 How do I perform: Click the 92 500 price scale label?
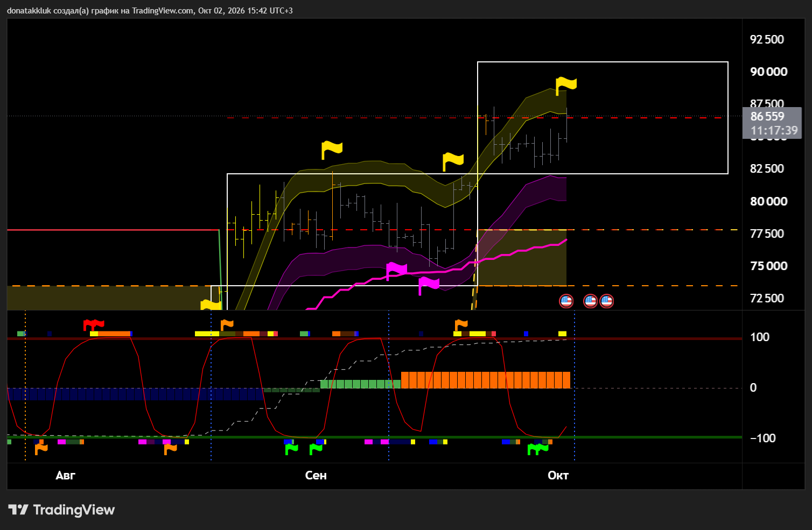(767, 39)
